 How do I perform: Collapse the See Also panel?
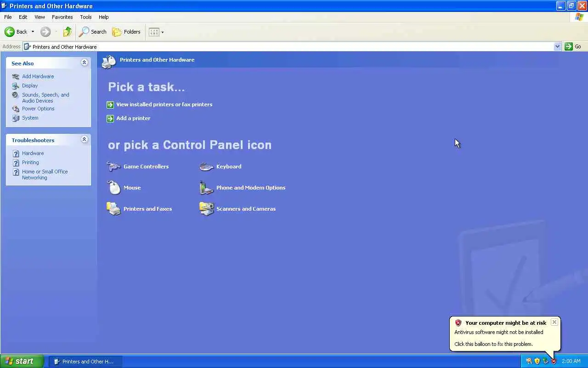[x=84, y=63]
